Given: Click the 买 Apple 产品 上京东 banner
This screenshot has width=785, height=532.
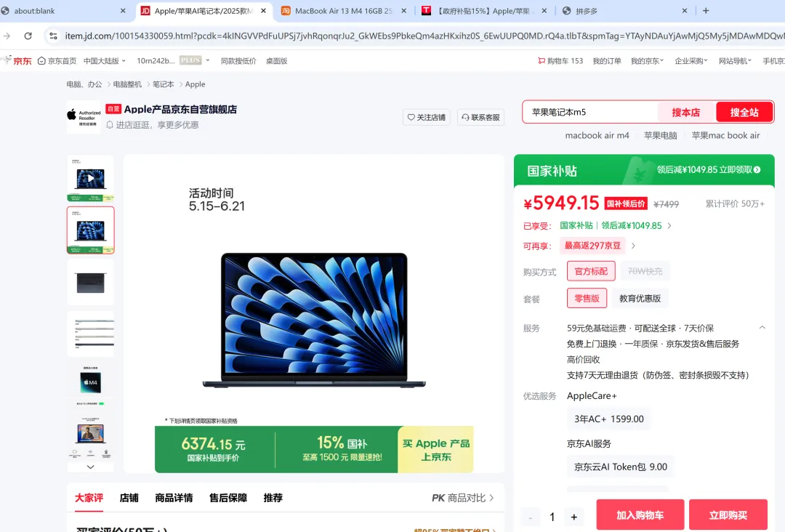Looking at the screenshot, I should click(x=436, y=449).
